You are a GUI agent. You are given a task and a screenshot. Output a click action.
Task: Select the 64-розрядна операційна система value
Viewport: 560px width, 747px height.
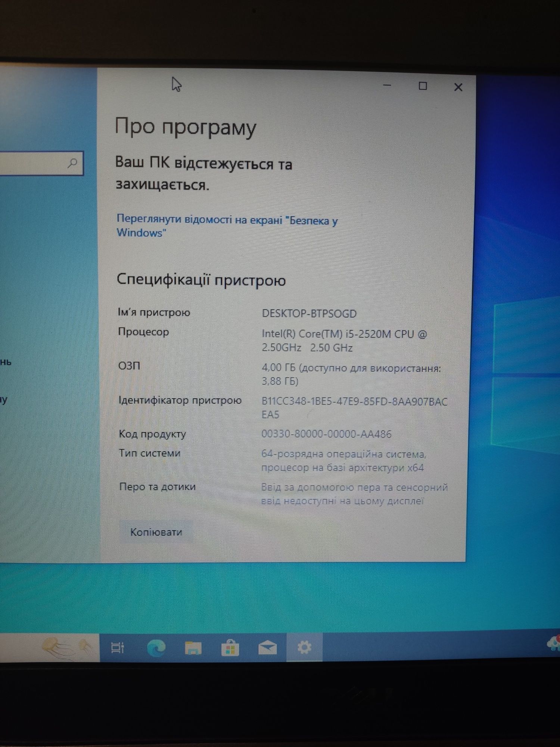[x=343, y=461]
